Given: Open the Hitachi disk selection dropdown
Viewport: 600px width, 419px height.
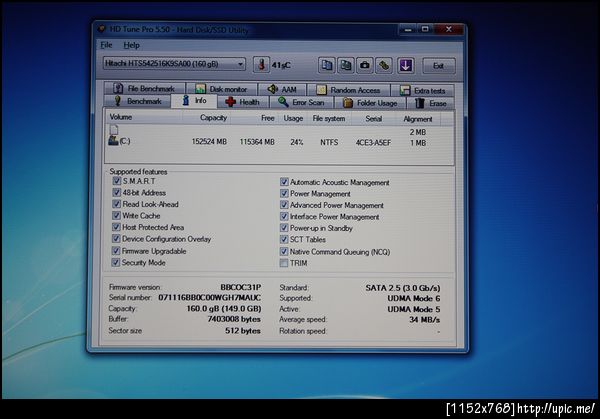Looking at the screenshot, I should point(174,64).
